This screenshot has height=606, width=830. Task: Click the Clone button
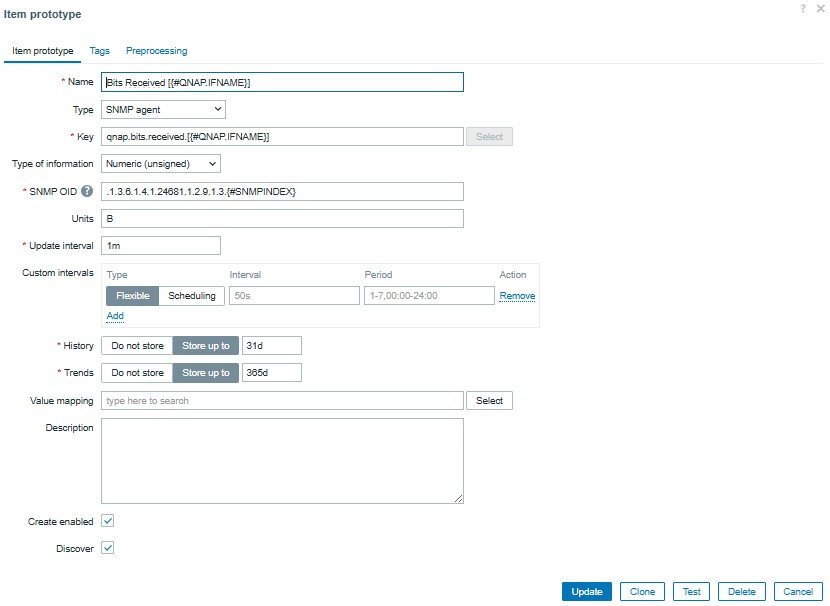(642, 592)
